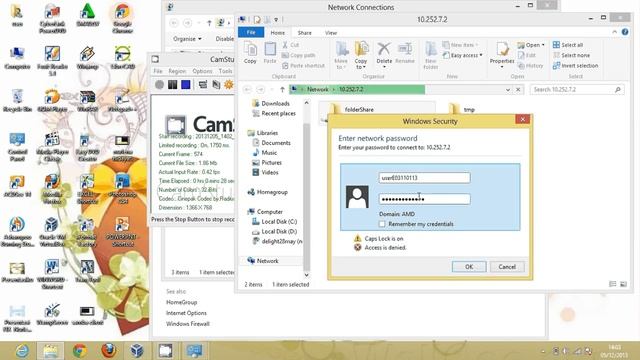Click Paste shortcut in the ribbon
640x360 pixels.
tap(303, 65)
